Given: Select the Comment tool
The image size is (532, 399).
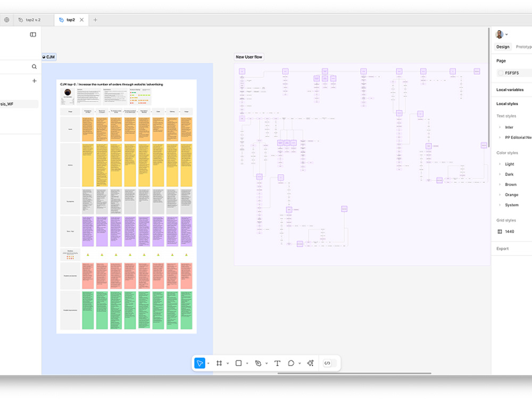Looking at the screenshot, I should (x=291, y=363).
